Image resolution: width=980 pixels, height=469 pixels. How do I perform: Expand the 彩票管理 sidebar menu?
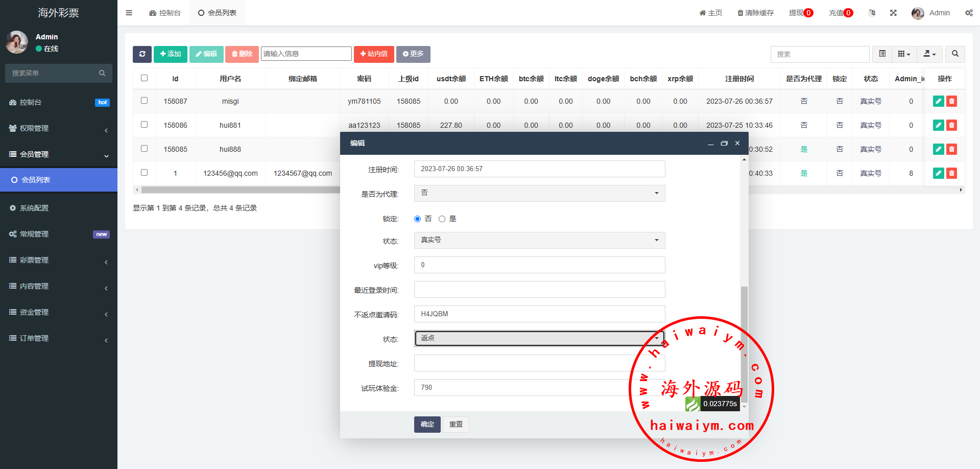point(59,260)
